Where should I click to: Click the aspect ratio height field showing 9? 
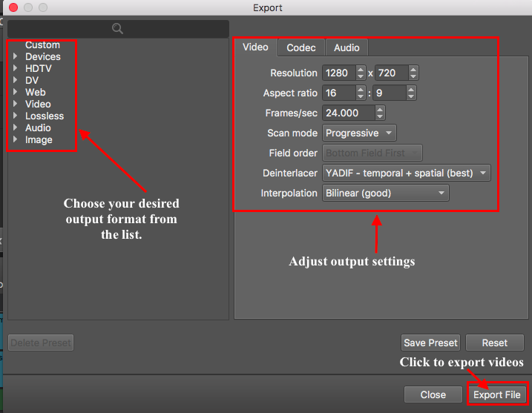[x=390, y=93]
